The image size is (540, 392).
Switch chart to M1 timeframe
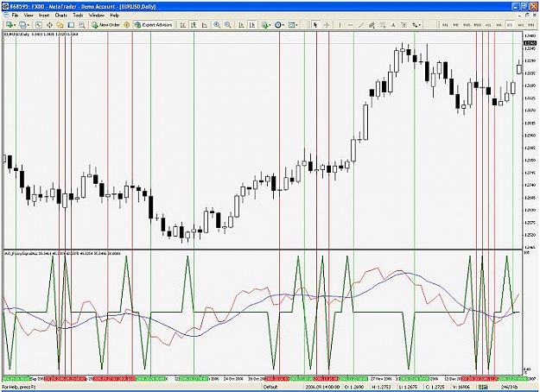445,25
